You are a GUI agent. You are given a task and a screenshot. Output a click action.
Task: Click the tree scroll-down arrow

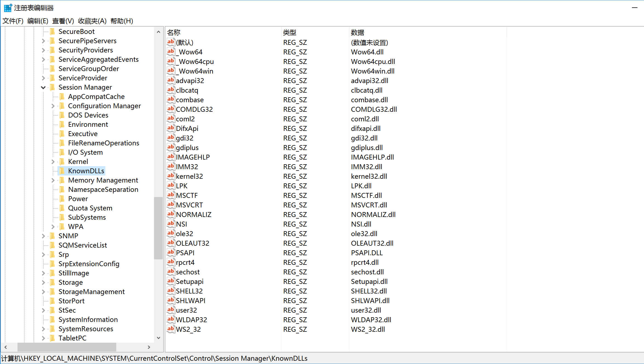point(158,338)
